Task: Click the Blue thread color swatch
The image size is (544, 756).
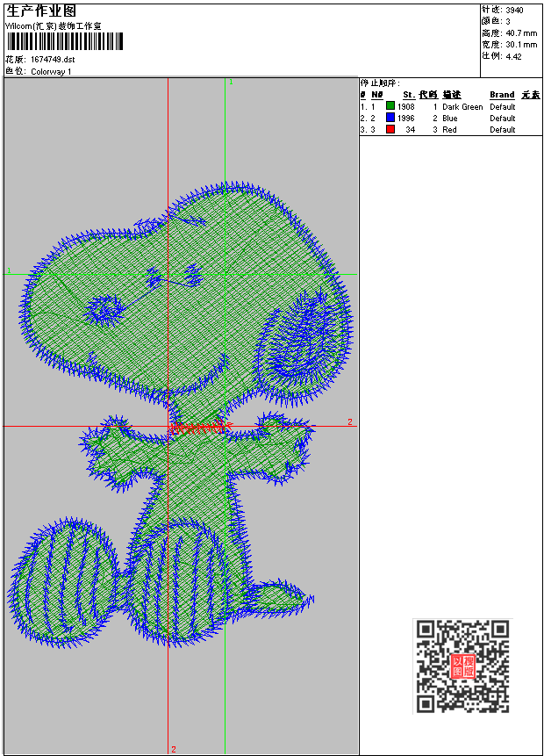Action: [390, 118]
